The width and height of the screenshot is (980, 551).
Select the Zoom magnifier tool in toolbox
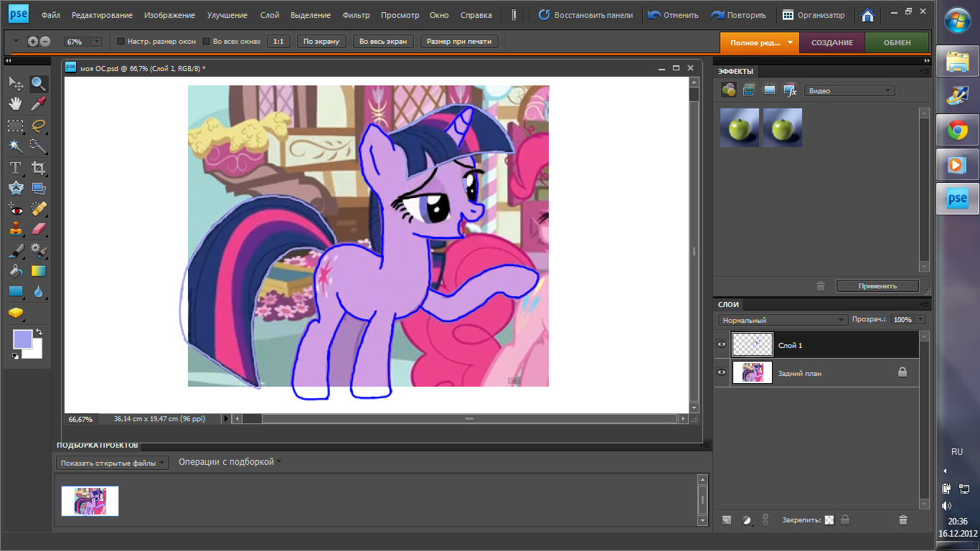pyautogui.click(x=38, y=83)
